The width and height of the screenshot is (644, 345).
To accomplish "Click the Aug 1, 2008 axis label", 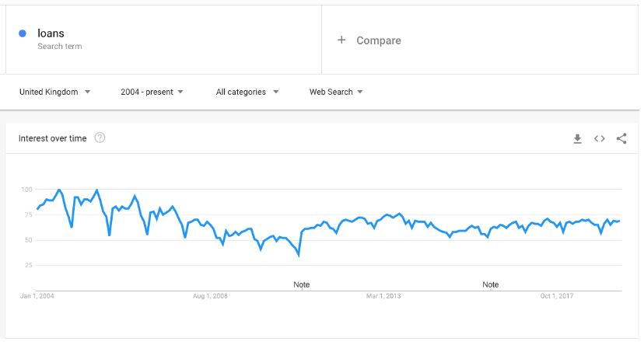I will pos(210,296).
